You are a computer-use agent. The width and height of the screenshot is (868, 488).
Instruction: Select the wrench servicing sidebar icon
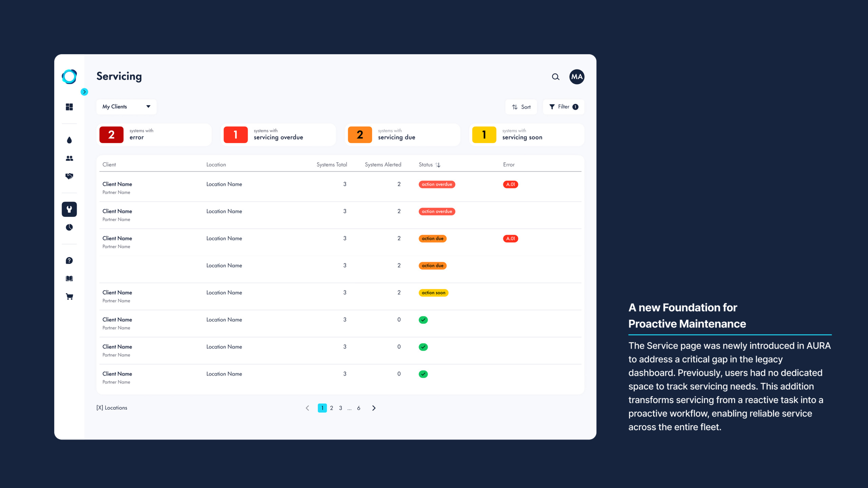69,209
